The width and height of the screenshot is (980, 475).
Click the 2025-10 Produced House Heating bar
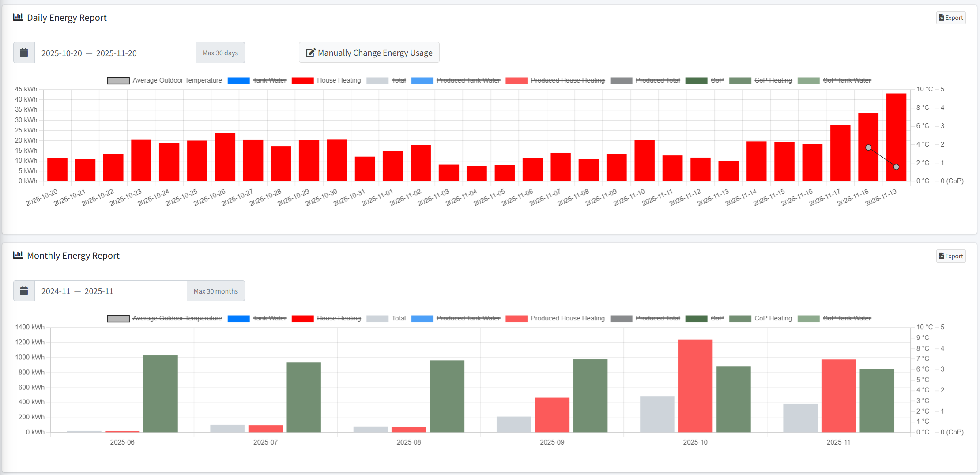(x=695, y=386)
